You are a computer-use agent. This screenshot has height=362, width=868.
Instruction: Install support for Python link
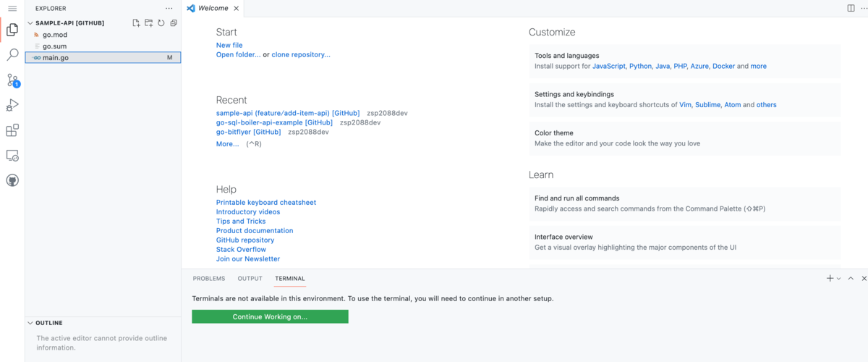(x=640, y=66)
